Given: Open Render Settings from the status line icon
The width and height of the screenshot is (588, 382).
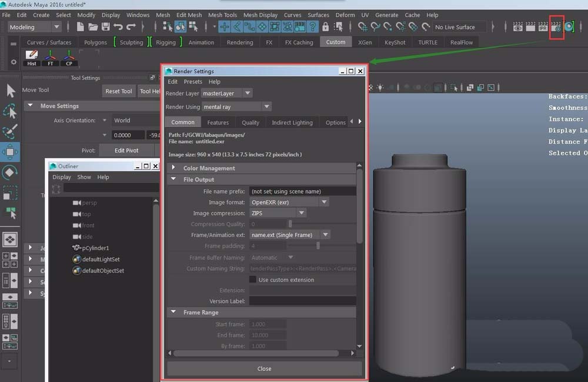Looking at the screenshot, I should coord(556,27).
